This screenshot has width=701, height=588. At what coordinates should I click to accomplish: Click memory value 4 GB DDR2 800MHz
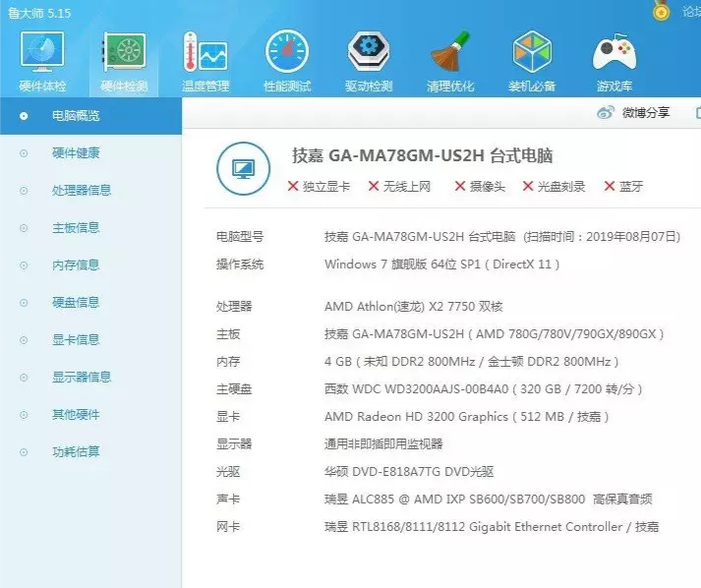tap(472, 361)
